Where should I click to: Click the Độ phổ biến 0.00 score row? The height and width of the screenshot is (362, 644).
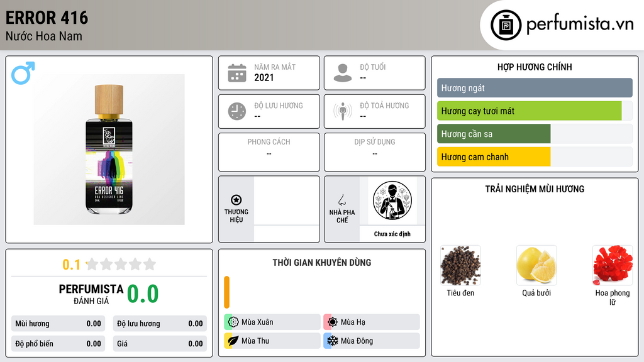58,344
